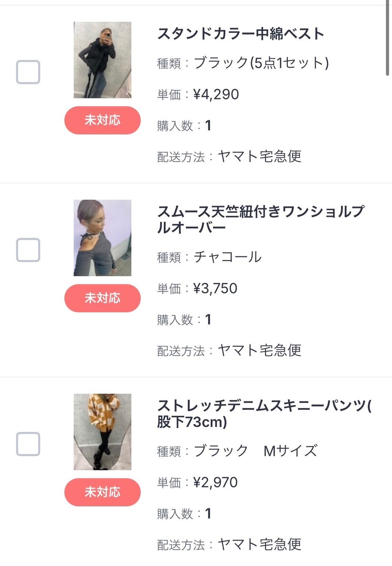Tap 未対応 label below the denim pants image
The height and width of the screenshot is (566, 392).
point(102,492)
